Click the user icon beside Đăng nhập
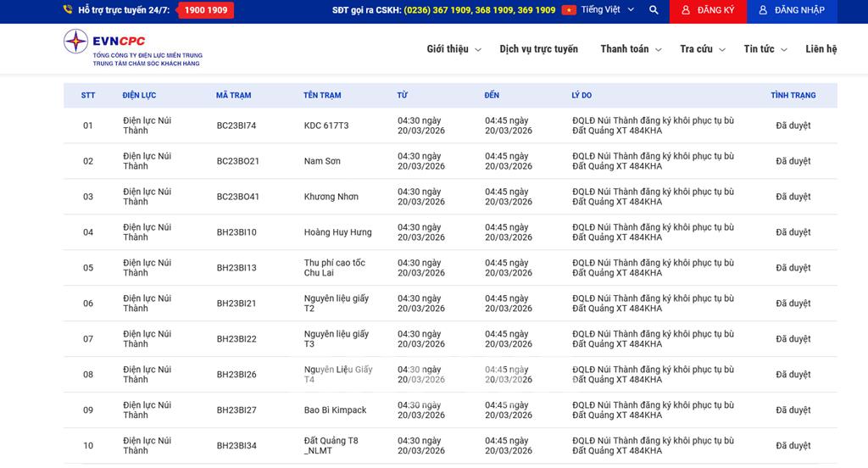 [763, 10]
